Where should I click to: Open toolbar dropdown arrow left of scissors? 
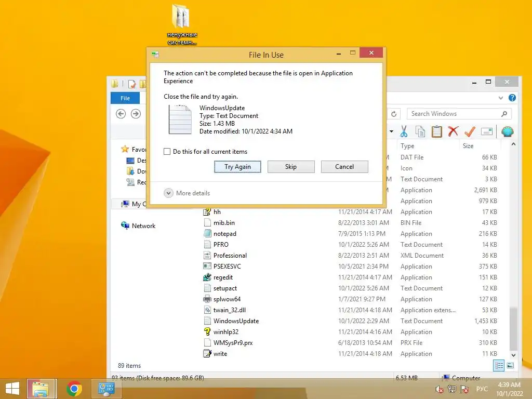click(x=391, y=131)
